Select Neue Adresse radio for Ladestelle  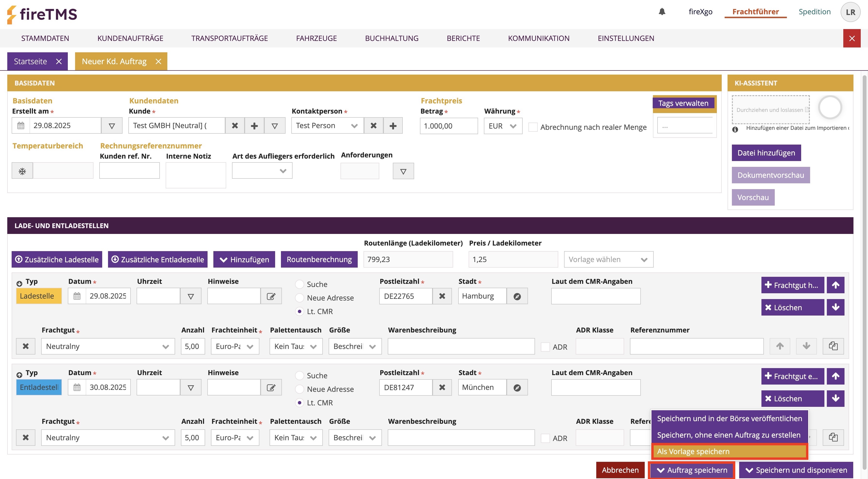(299, 298)
